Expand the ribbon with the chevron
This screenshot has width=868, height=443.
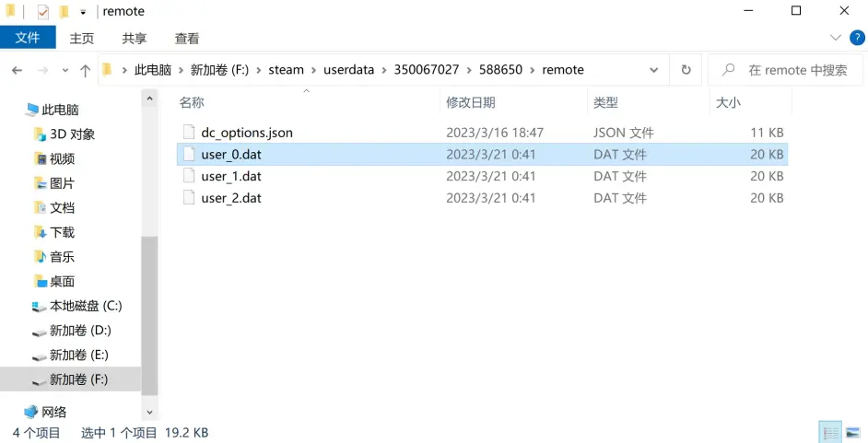pyautogui.click(x=836, y=38)
